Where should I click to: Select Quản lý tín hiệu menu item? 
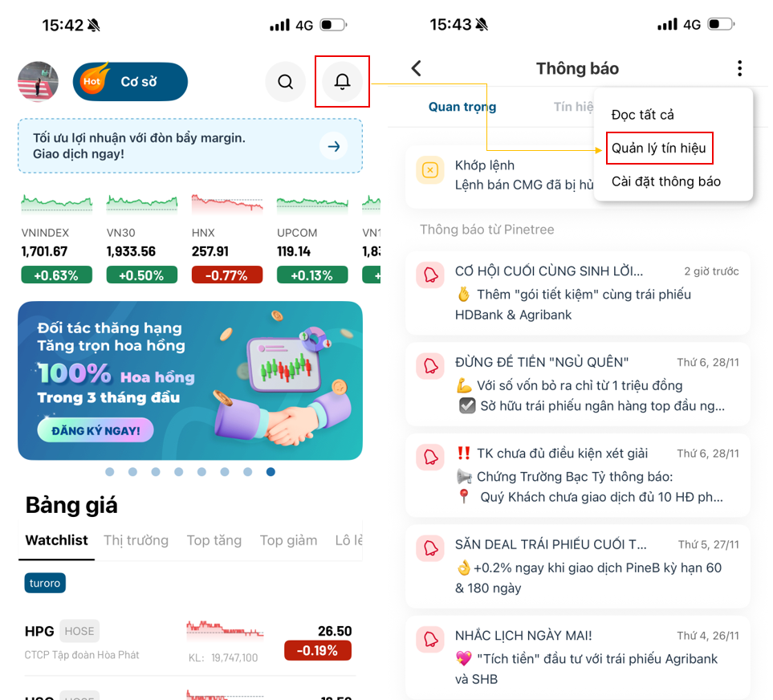(659, 148)
